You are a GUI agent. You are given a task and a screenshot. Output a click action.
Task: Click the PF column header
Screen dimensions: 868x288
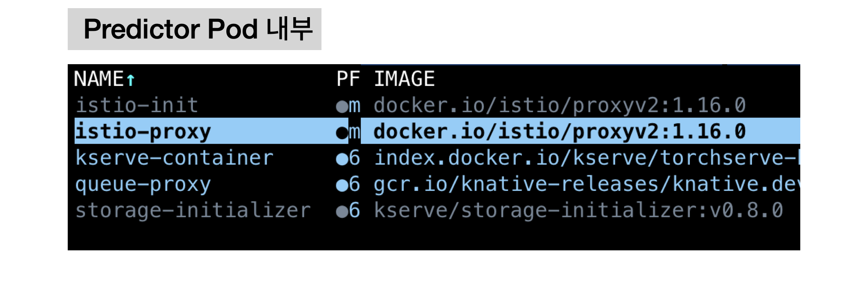(x=348, y=79)
